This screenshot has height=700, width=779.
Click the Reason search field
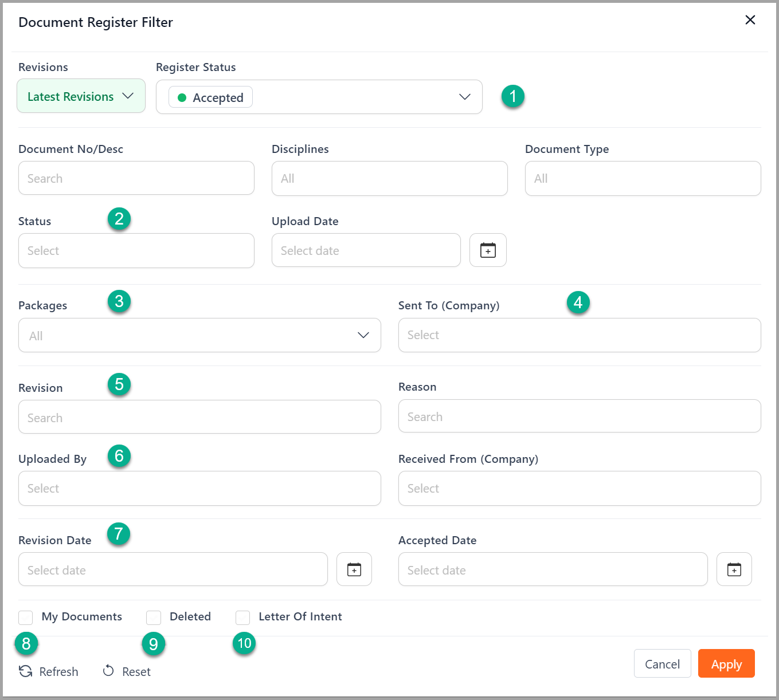click(579, 416)
